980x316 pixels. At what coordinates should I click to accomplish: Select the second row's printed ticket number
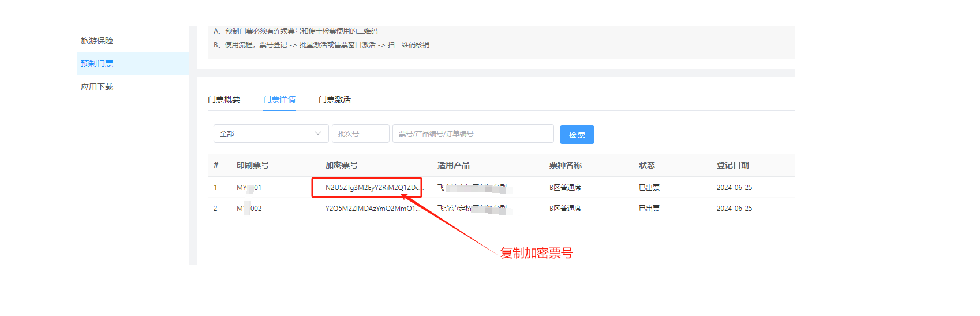coord(249,209)
